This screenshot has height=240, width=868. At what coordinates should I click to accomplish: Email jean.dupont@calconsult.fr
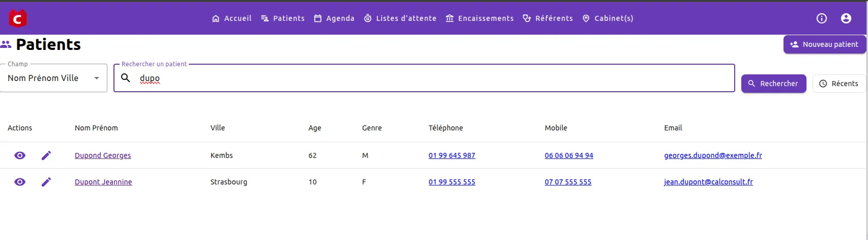tap(708, 182)
